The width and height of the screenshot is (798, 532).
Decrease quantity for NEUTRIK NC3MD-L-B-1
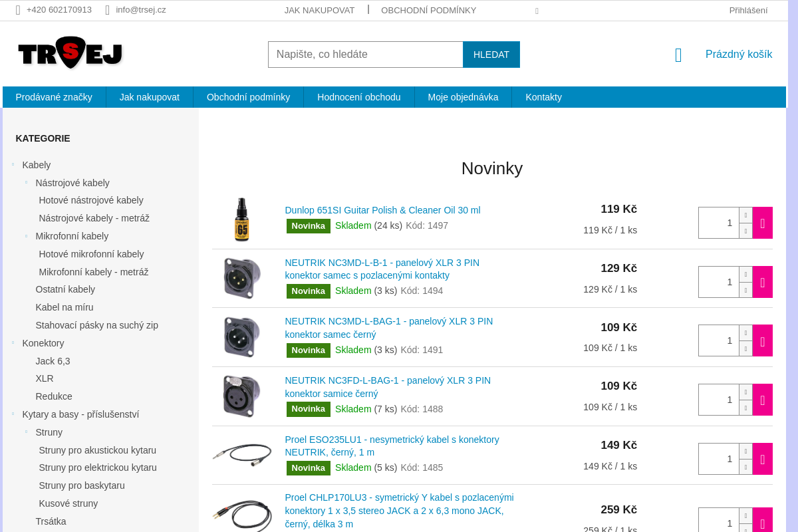[x=745, y=290]
